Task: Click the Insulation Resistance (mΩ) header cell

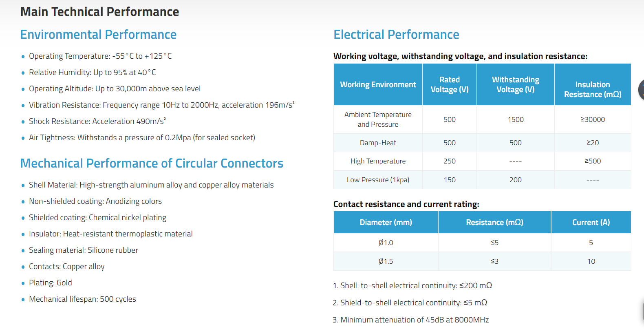Action: click(x=593, y=84)
